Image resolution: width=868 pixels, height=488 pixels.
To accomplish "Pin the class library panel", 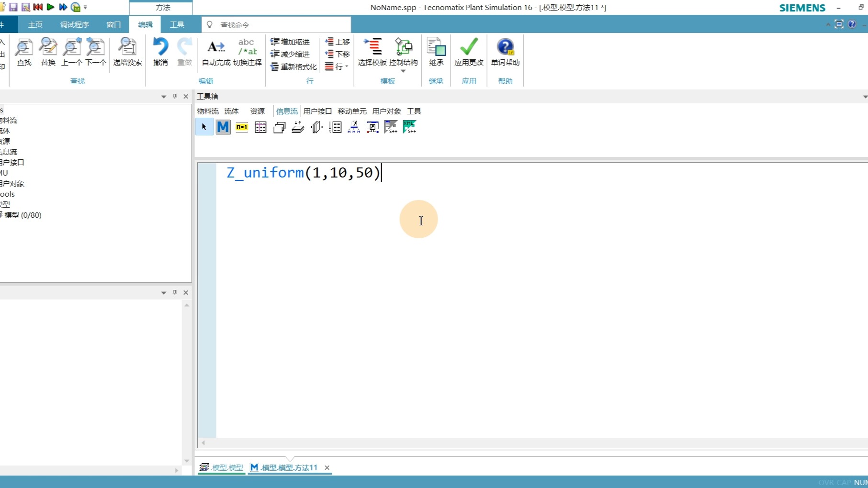I will (x=175, y=97).
